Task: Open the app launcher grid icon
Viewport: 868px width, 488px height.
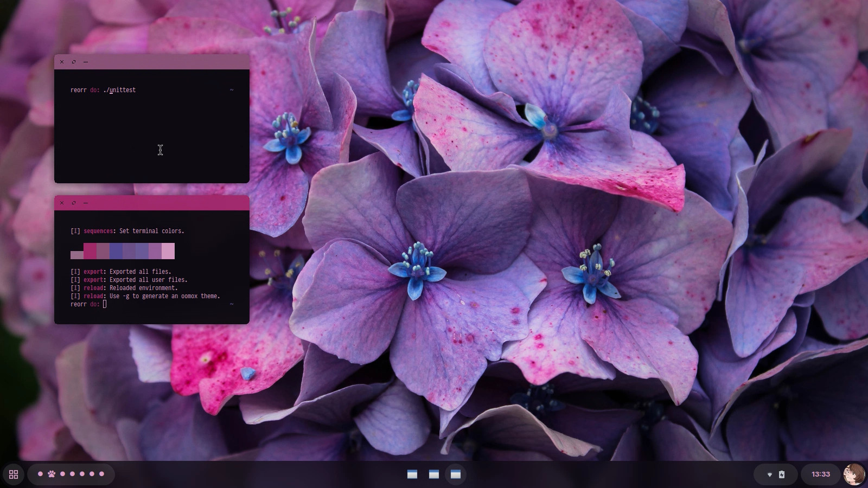Action: pos(14,474)
